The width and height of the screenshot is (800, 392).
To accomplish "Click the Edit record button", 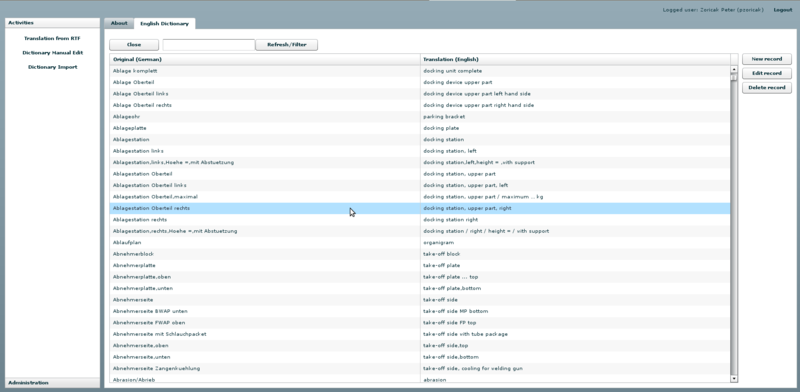I will pos(766,74).
